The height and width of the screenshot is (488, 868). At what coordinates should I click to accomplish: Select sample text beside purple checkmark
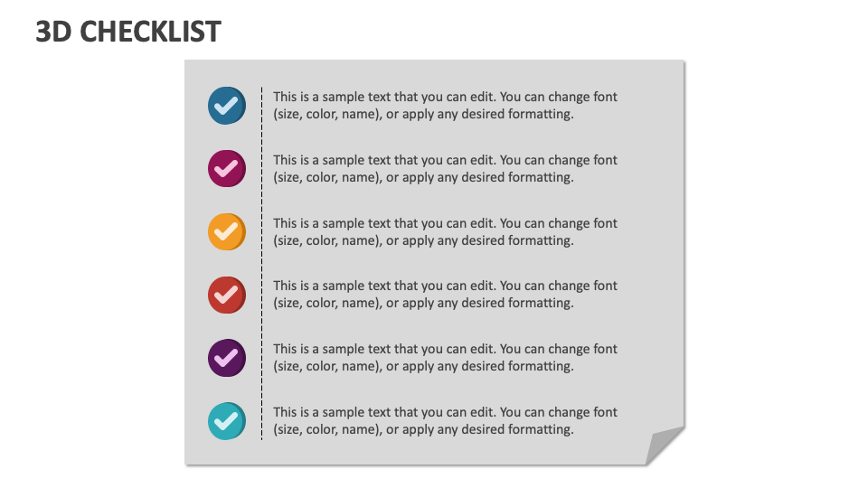pos(445,358)
